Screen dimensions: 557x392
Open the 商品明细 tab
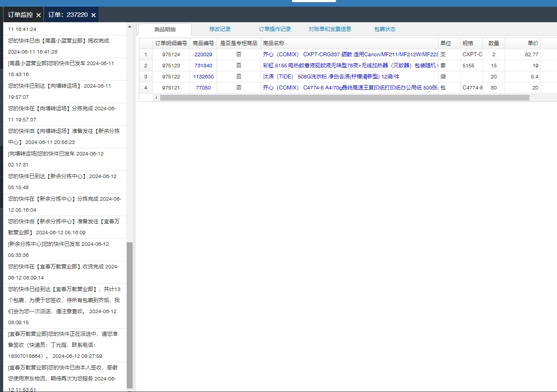click(x=165, y=30)
